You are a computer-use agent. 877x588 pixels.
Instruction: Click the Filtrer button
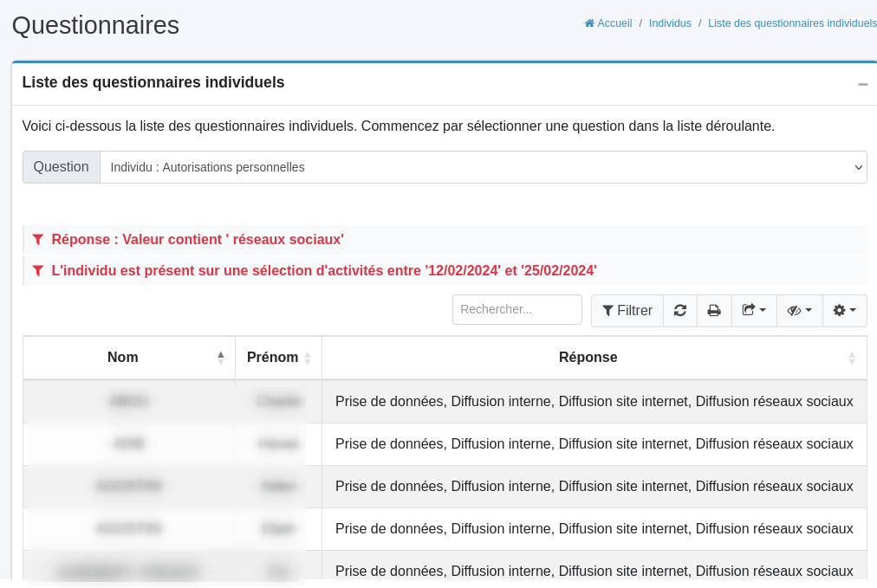(627, 311)
